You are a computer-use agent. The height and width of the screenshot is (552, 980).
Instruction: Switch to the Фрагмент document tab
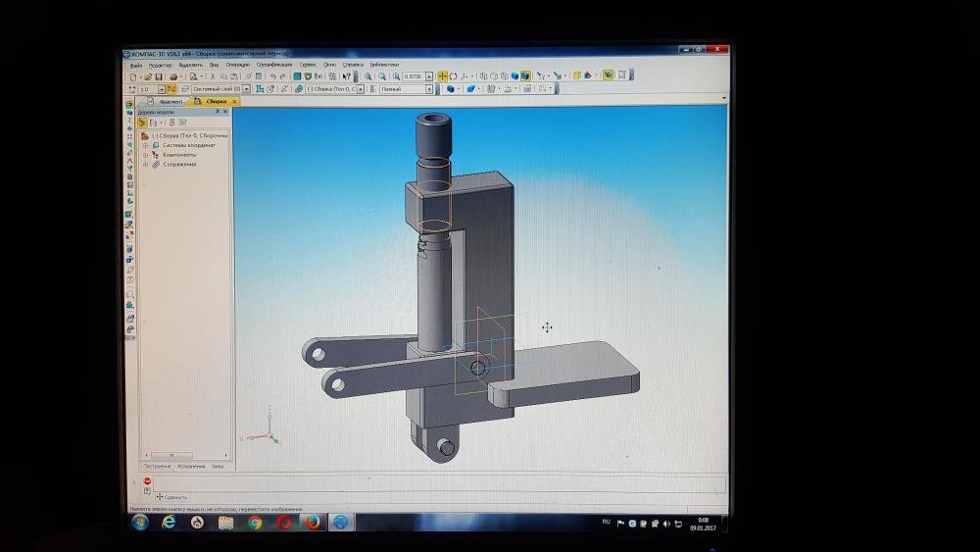tap(171, 101)
